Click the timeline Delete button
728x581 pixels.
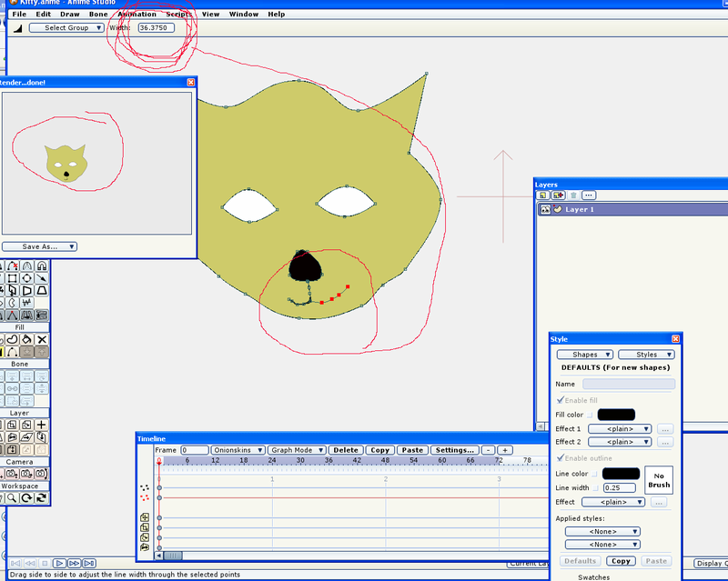[346, 450]
